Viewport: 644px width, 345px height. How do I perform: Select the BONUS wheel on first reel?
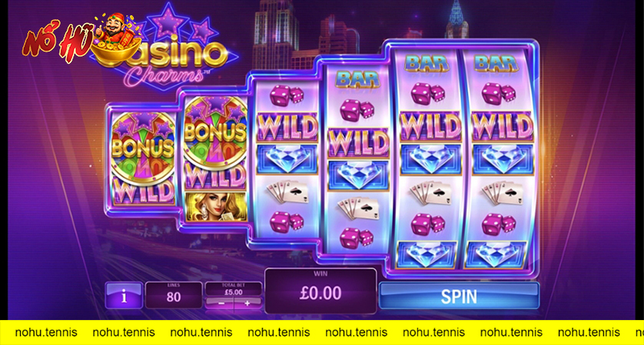(142, 148)
